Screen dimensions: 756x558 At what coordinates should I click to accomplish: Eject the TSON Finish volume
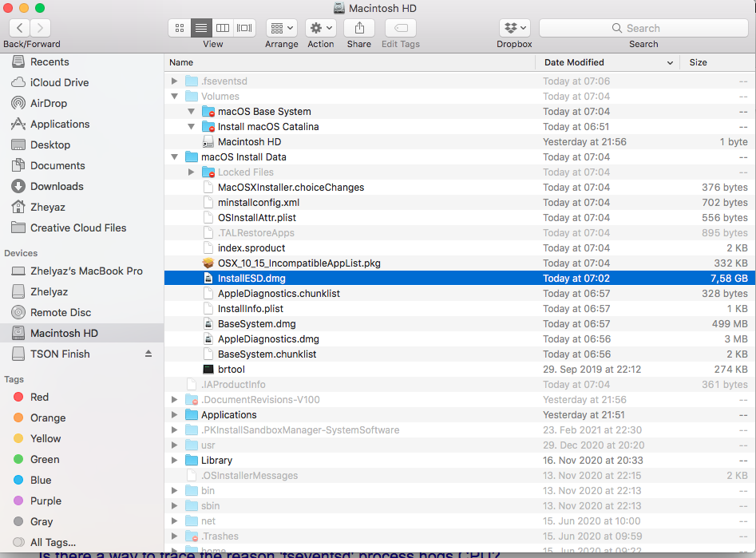point(148,354)
